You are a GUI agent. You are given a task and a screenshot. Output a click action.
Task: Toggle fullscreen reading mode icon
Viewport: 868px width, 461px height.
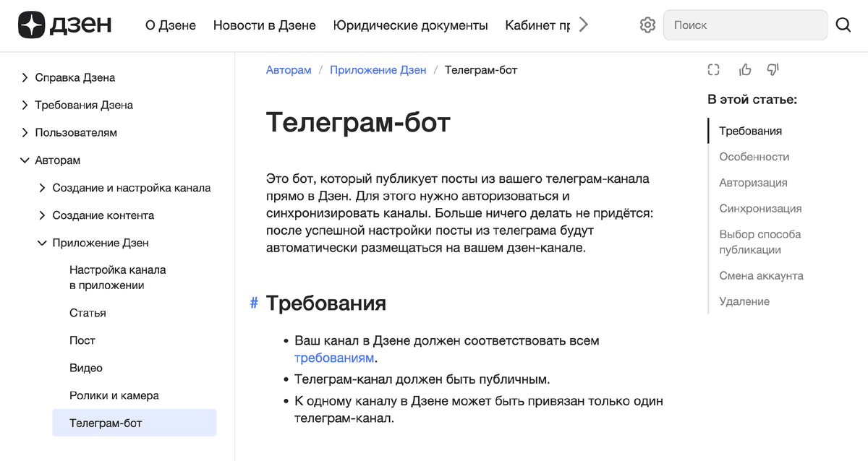coord(714,70)
